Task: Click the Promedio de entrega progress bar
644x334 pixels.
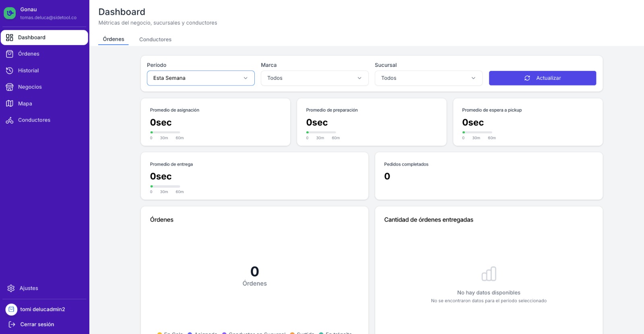Action: [165, 186]
